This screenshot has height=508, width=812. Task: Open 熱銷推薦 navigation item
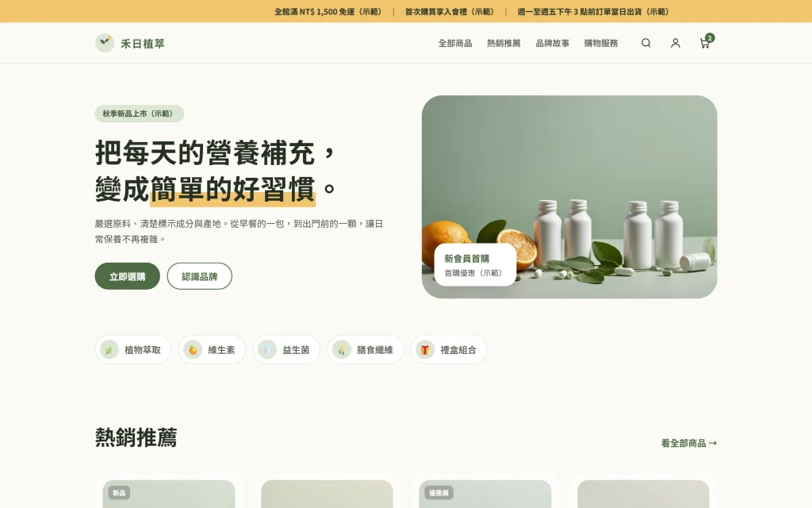(x=504, y=43)
